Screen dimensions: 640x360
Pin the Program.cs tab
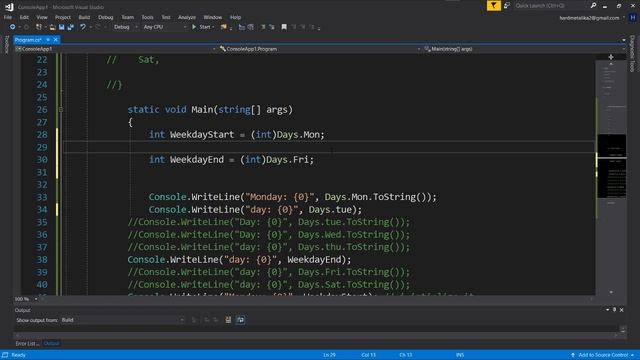click(48, 40)
